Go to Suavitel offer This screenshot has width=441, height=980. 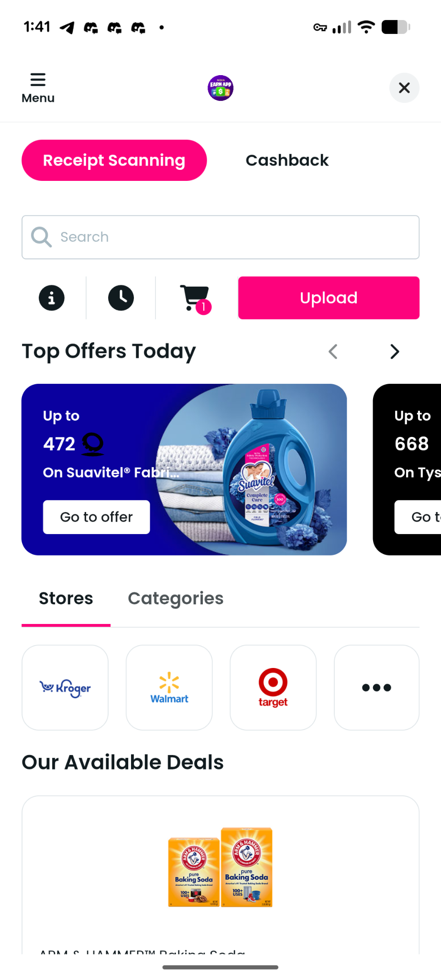point(97,517)
